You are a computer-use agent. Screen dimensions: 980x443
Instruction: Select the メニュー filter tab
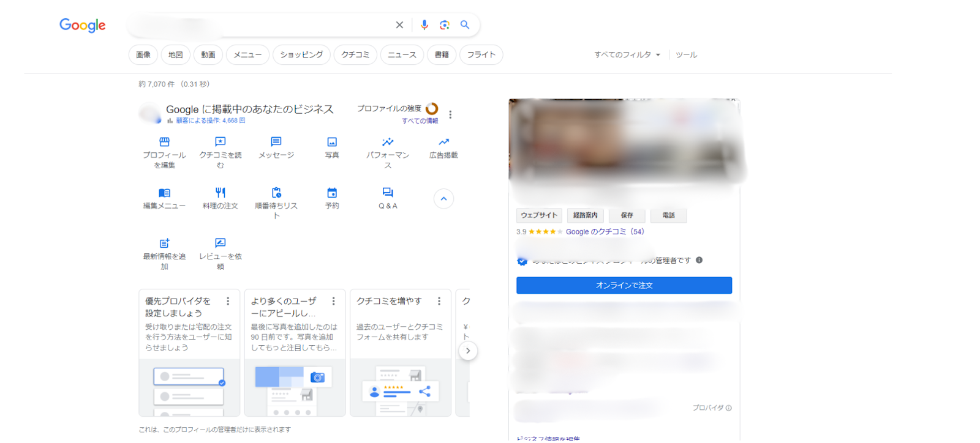[247, 55]
